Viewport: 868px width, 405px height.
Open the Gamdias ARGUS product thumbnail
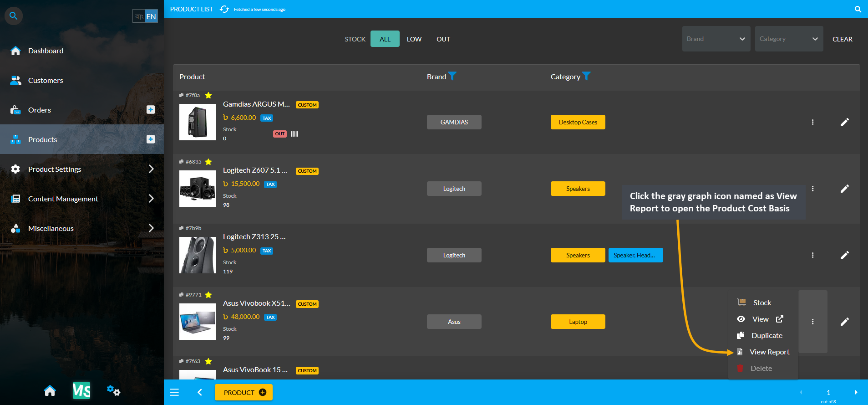pyautogui.click(x=198, y=122)
